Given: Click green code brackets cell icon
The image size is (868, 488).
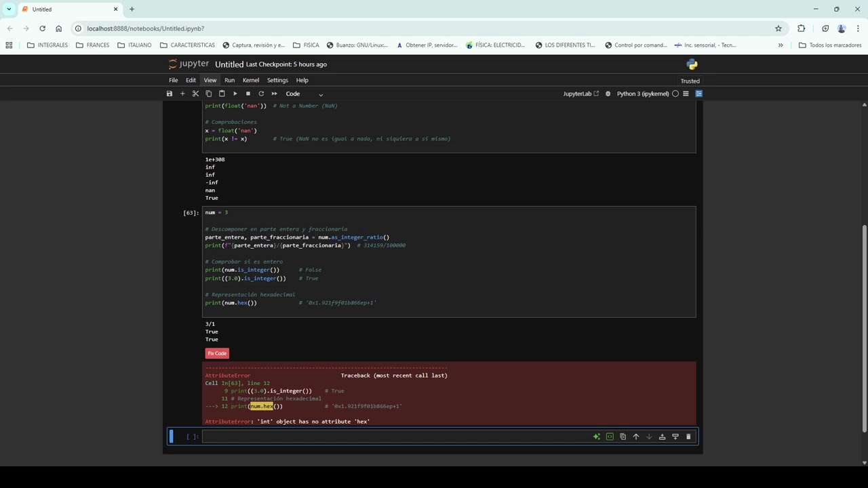Looking at the screenshot, I should [610, 436].
